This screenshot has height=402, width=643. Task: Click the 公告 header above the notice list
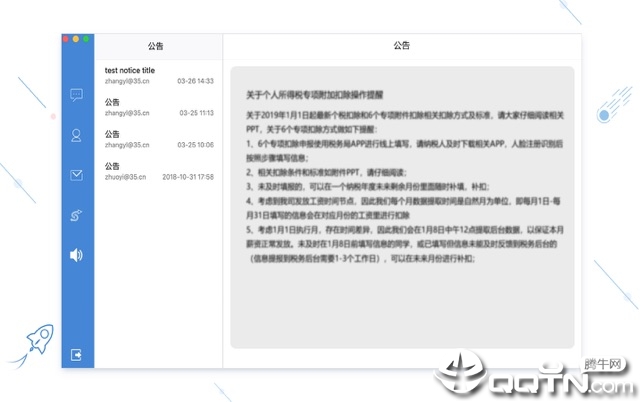pyautogui.click(x=155, y=46)
